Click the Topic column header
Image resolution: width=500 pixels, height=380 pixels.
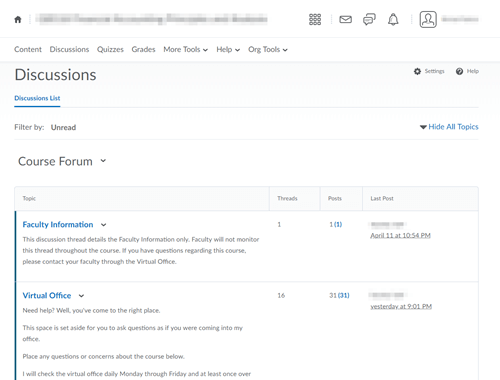29,198
